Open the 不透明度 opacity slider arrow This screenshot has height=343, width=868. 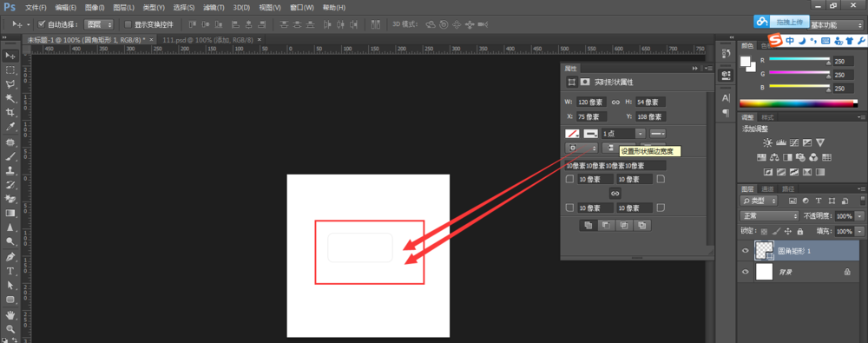point(859,216)
